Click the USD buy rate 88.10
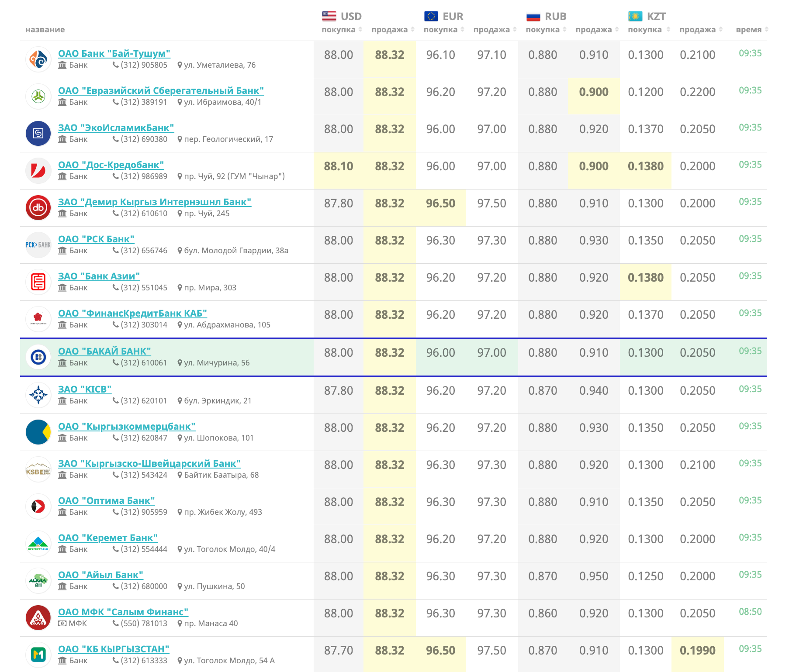Image resolution: width=789 pixels, height=672 pixels. [339, 166]
